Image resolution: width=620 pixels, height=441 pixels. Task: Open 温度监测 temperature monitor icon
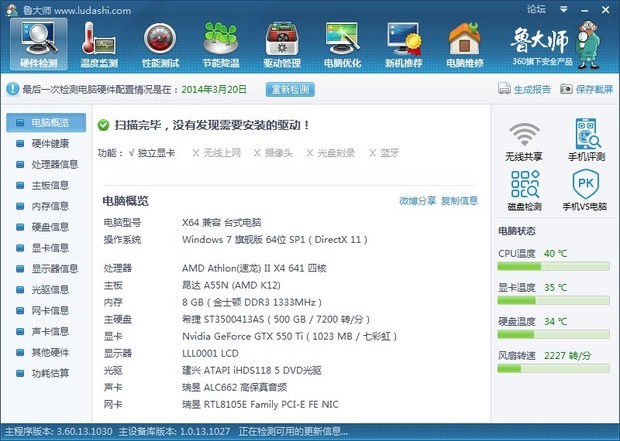pyautogui.click(x=99, y=44)
